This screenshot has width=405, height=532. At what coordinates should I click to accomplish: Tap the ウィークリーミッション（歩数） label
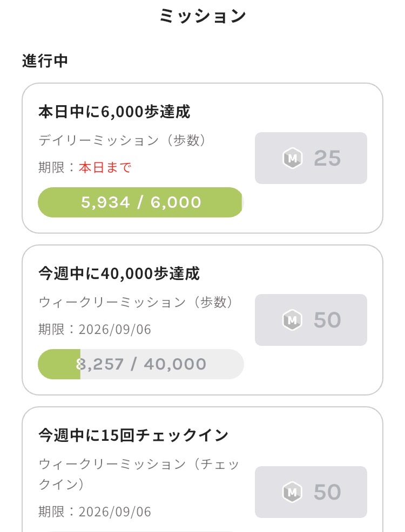pyautogui.click(x=136, y=302)
